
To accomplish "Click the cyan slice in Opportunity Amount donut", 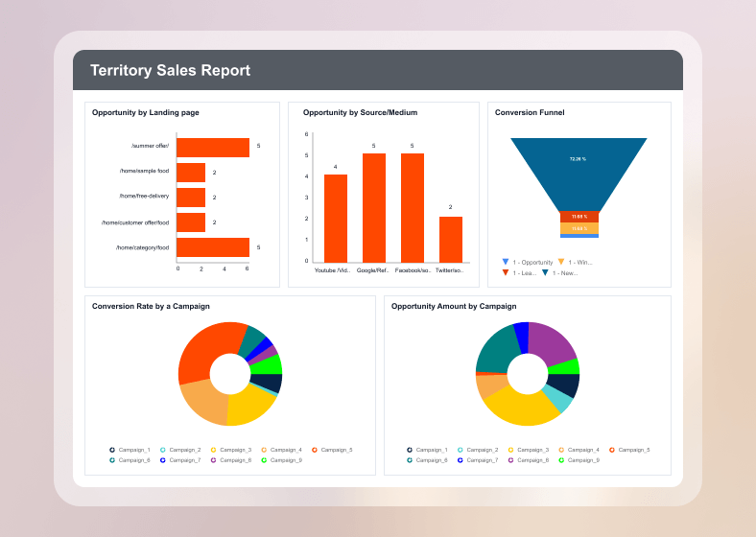I will point(559,399).
